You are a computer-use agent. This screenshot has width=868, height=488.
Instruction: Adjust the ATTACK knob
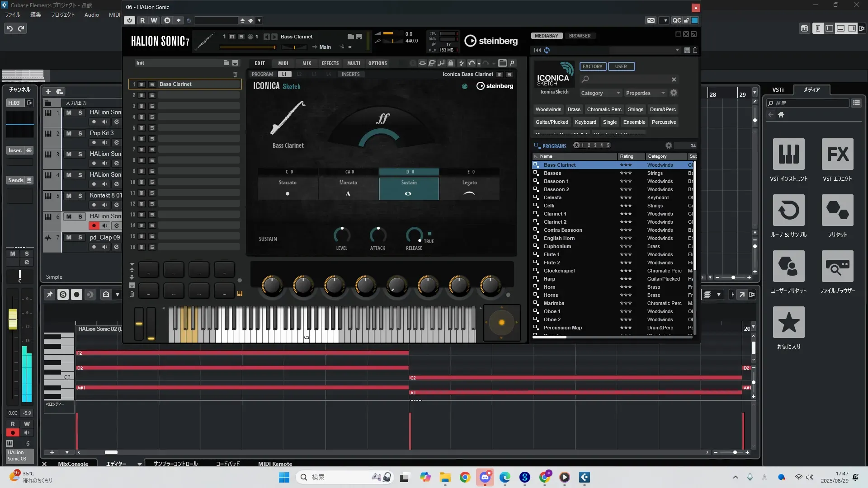point(378,235)
